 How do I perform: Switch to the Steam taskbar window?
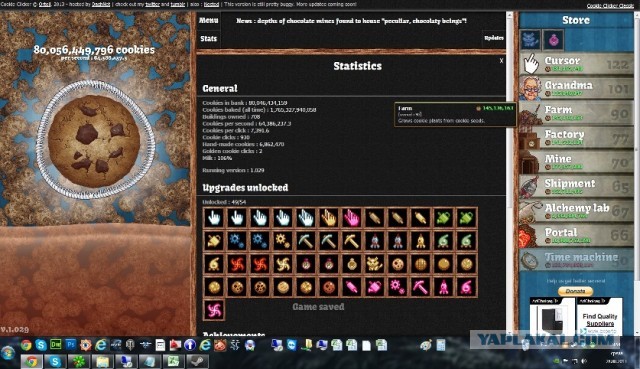197,361
